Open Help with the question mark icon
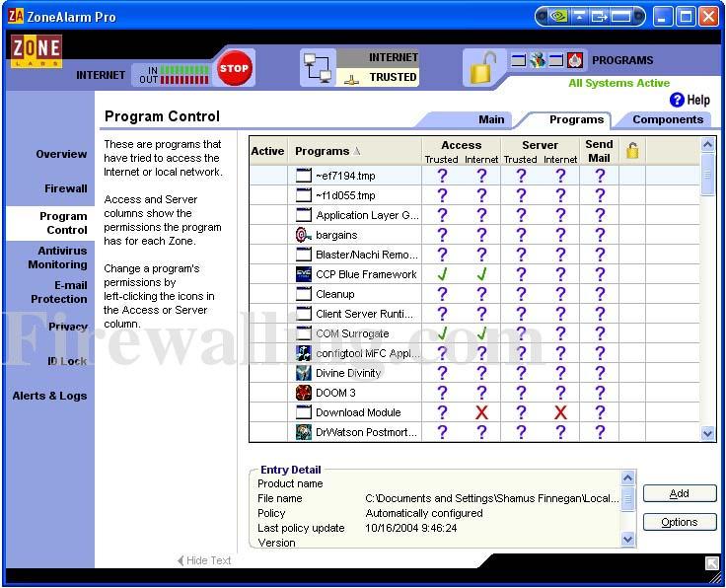 tap(677, 100)
